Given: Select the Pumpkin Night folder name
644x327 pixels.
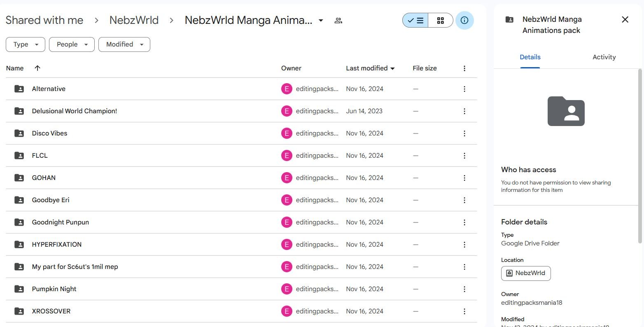Looking at the screenshot, I should 54,289.
